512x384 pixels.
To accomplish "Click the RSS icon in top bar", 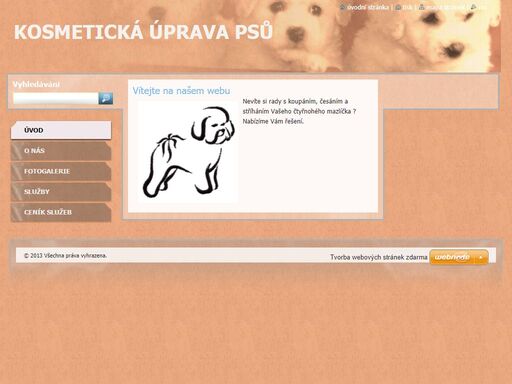I will tap(474, 7).
